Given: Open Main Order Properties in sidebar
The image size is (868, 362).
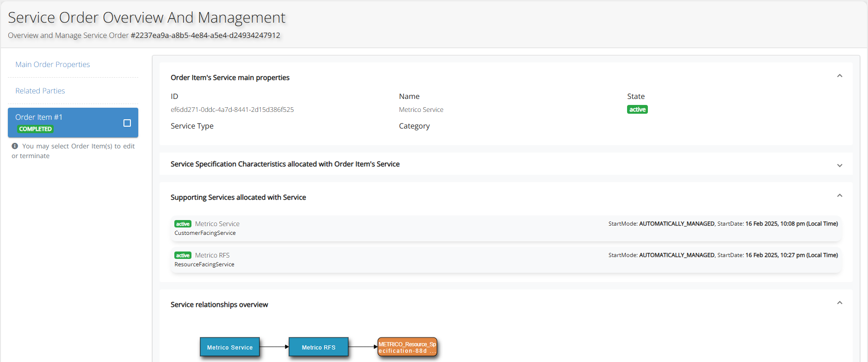Looking at the screenshot, I should 53,64.
